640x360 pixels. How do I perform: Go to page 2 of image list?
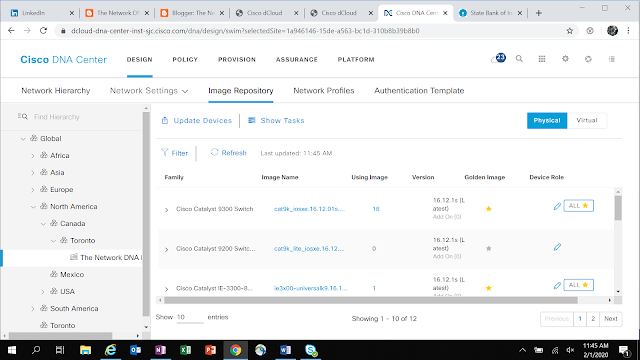593,319
